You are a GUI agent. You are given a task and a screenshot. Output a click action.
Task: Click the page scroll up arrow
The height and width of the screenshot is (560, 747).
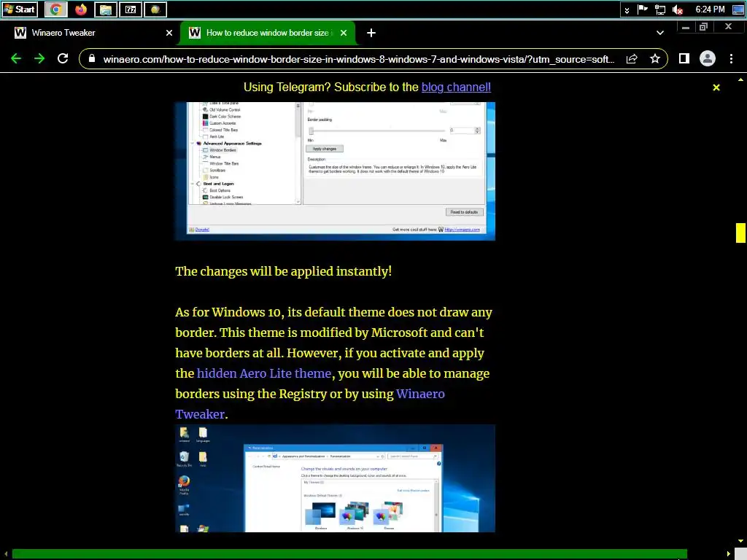point(740,80)
